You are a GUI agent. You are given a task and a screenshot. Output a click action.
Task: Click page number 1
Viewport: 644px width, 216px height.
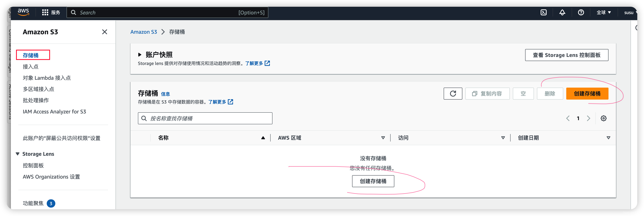coord(578,118)
